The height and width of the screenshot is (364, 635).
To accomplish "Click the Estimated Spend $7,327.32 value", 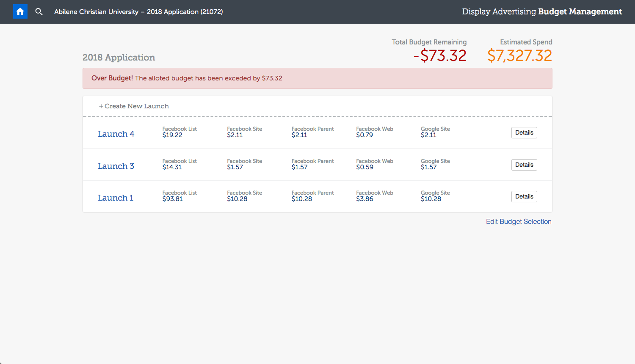I will tap(519, 56).
